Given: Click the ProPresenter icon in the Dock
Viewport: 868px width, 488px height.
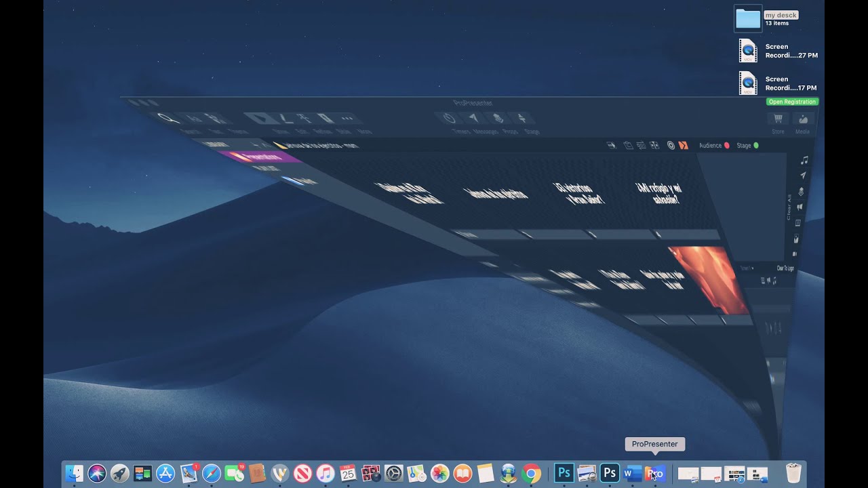Looking at the screenshot, I should pos(654,473).
